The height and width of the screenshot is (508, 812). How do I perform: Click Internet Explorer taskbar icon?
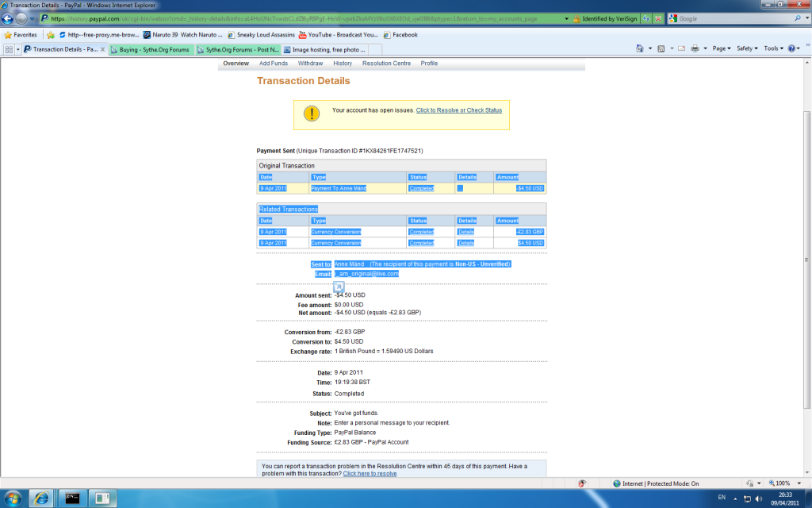(41, 498)
